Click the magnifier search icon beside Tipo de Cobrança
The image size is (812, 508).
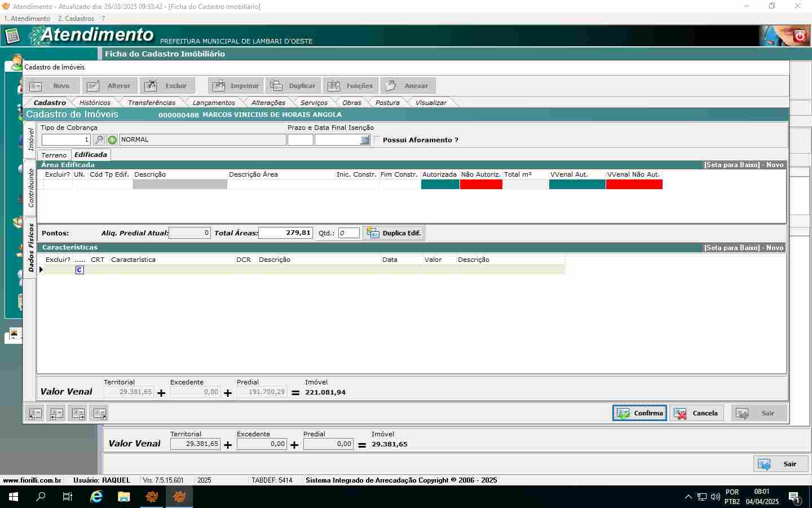click(x=99, y=140)
